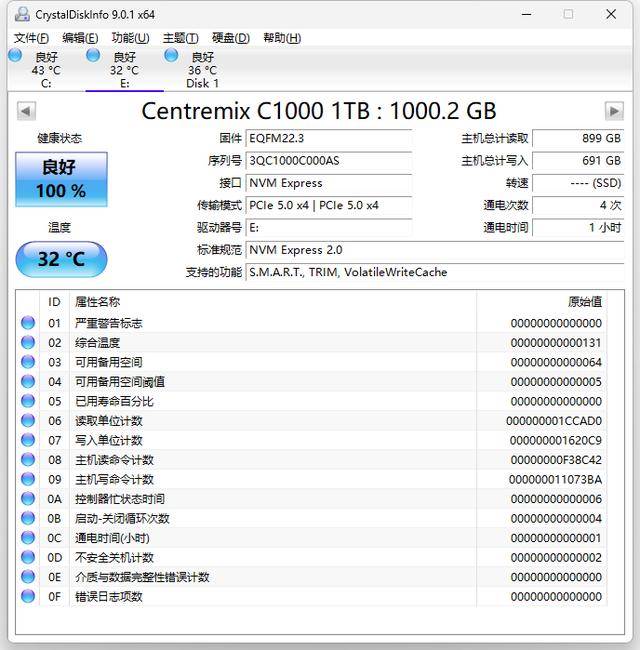640x650 pixels.
Task: Open the 帮助(H) menu
Action: [x=281, y=38]
